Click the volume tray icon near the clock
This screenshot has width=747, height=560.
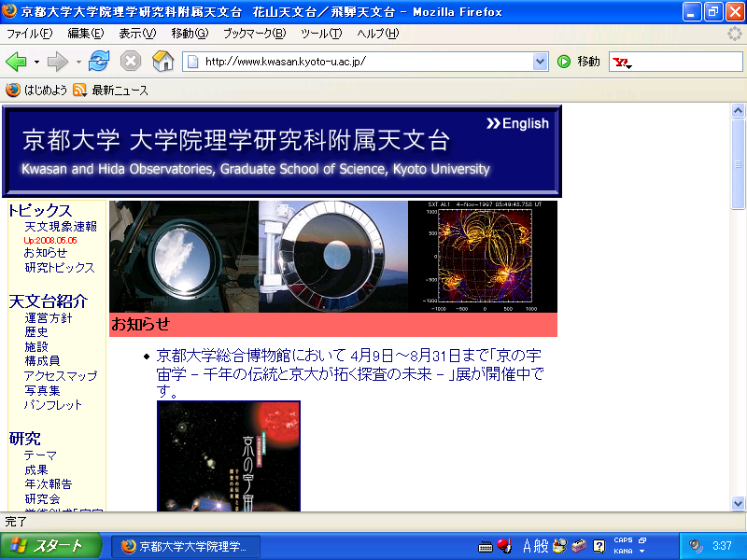pyautogui.click(x=696, y=546)
